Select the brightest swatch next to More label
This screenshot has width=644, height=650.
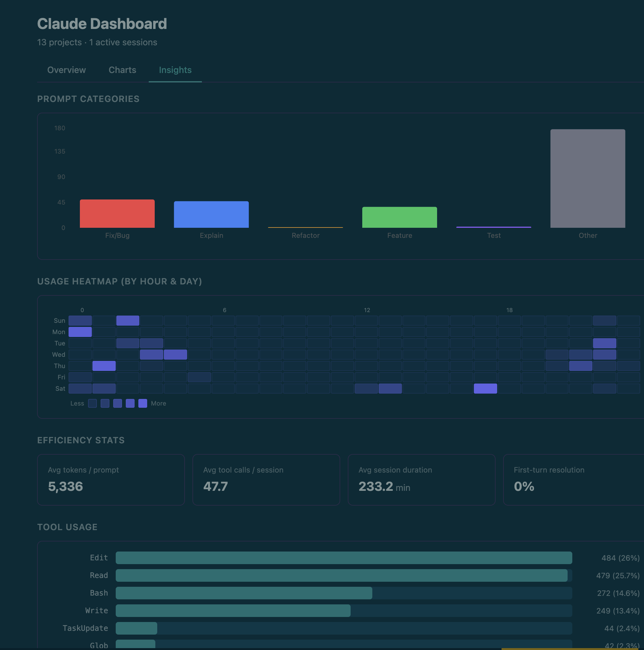[142, 403]
